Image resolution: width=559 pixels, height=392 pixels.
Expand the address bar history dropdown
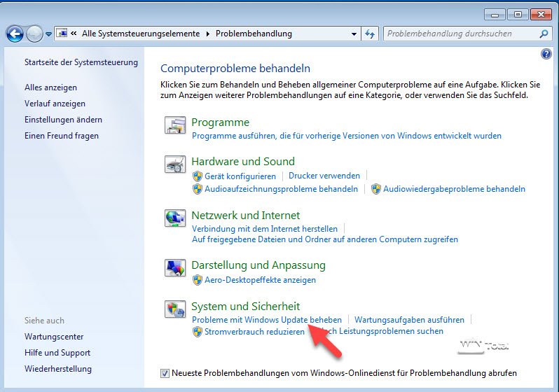[354, 34]
